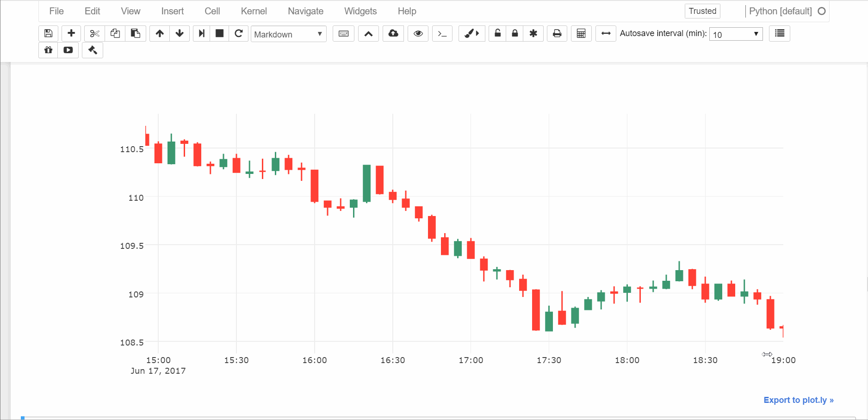Open the Insert menu

point(173,11)
